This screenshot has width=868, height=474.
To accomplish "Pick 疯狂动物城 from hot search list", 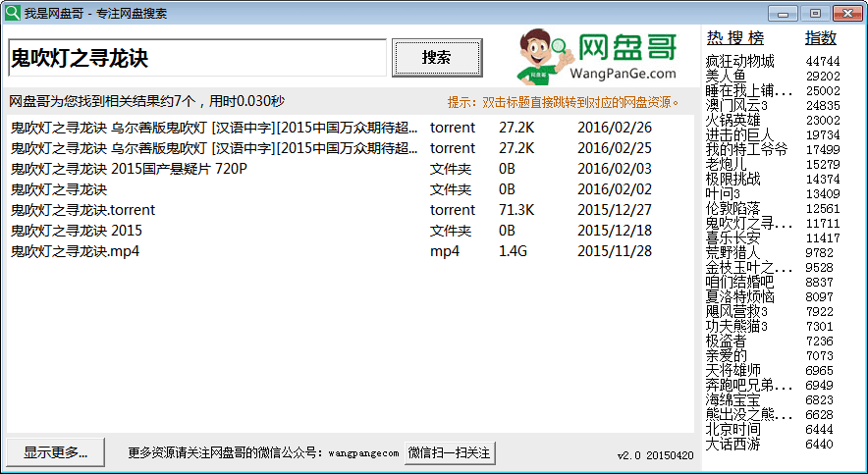I will (x=740, y=61).
